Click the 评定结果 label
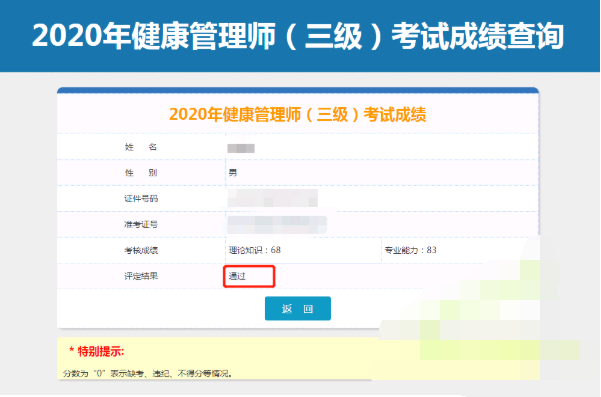 [x=141, y=276]
